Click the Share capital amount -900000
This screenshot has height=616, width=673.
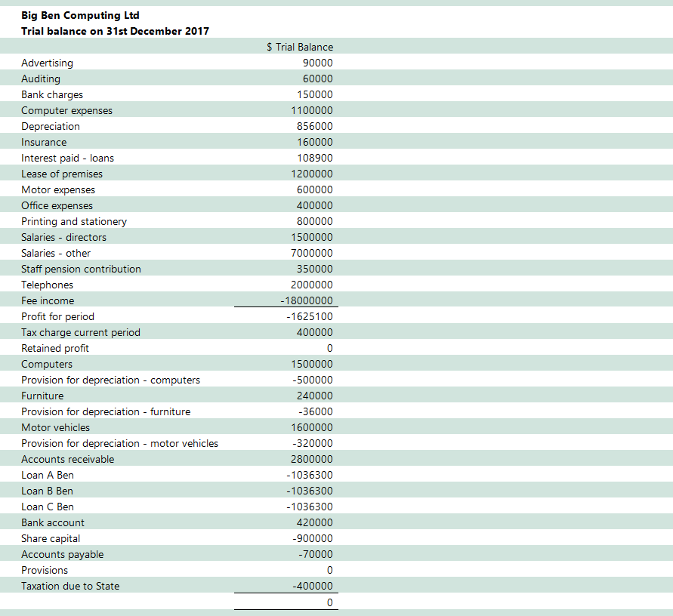pyautogui.click(x=312, y=538)
